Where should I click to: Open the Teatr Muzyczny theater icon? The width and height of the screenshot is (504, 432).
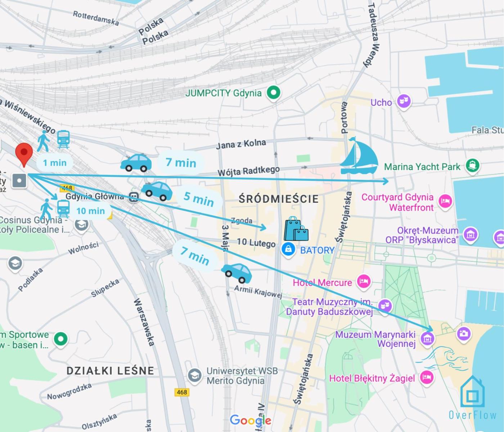coord(385,306)
